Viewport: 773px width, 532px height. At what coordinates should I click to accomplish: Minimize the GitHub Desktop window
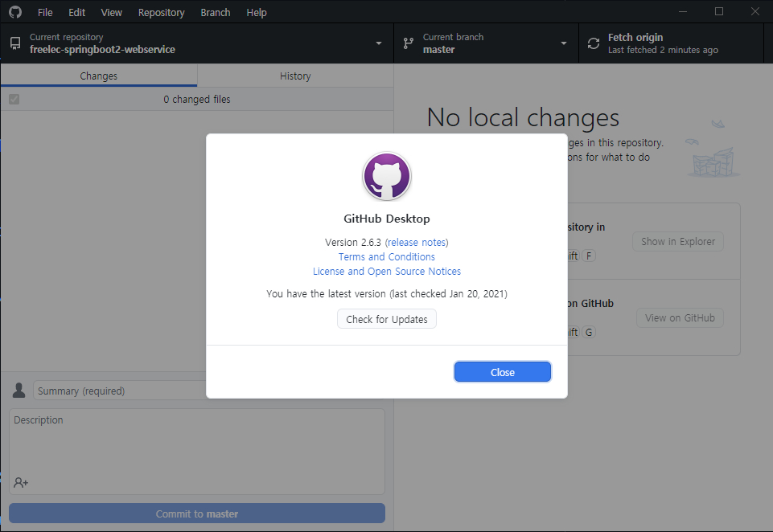pos(683,11)
